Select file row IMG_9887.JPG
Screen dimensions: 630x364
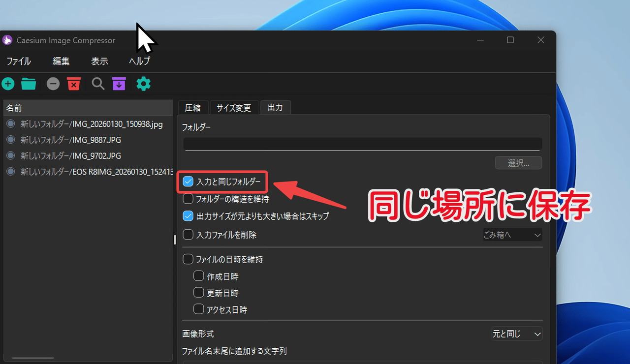pos(88,140)
